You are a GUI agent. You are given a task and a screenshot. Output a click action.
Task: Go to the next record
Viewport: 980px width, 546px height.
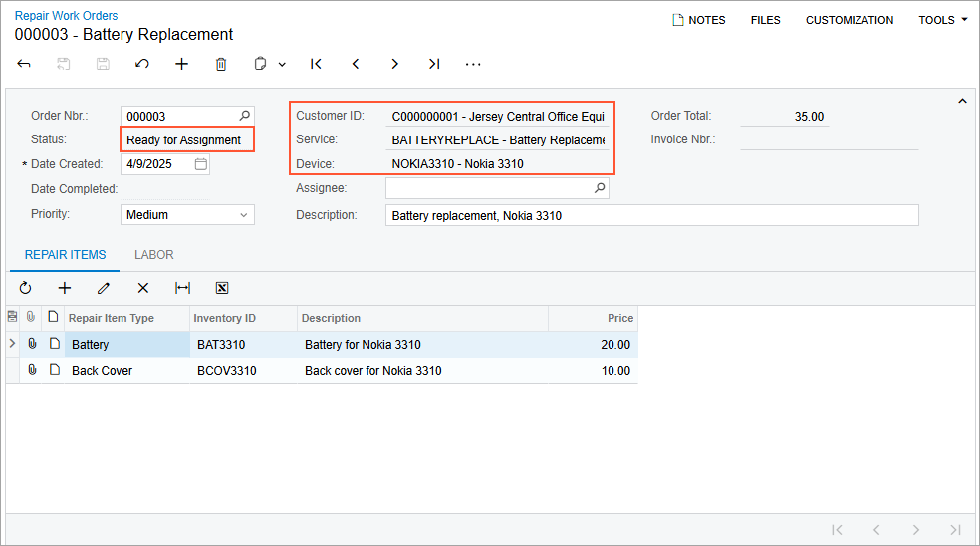394,64
